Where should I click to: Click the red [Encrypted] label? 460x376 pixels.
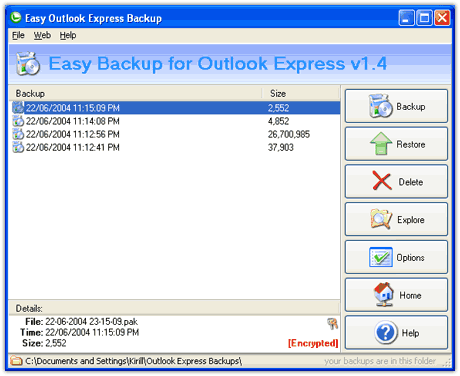(x=313, y=343)
